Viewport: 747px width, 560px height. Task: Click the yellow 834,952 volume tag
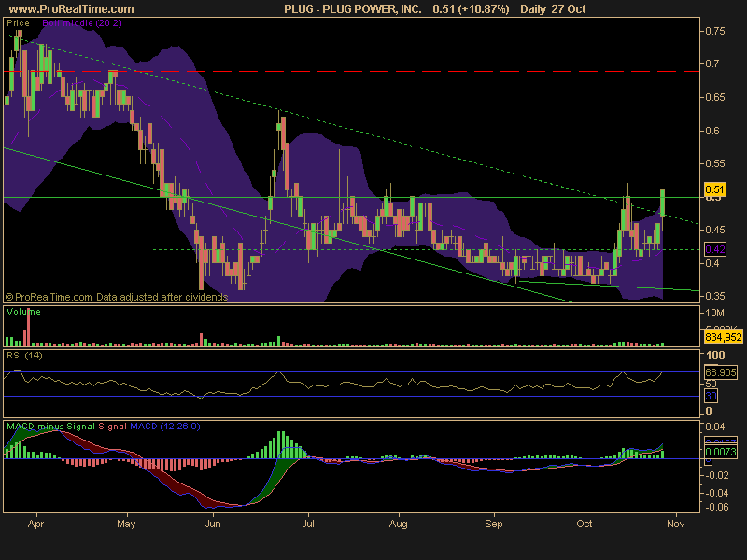point(723,337)
